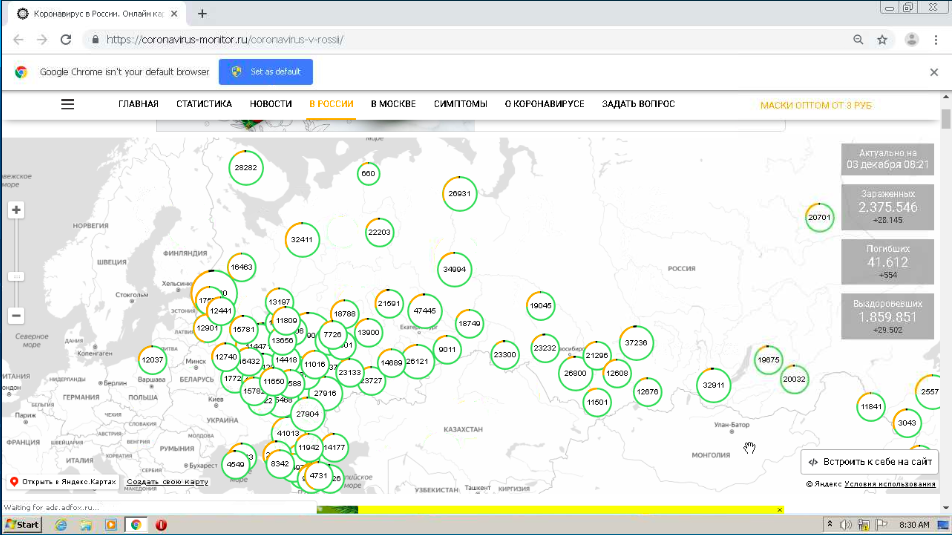Select the 32911 region marker
The height and width of the screenshot is (535, 952).
pos(713,385)
